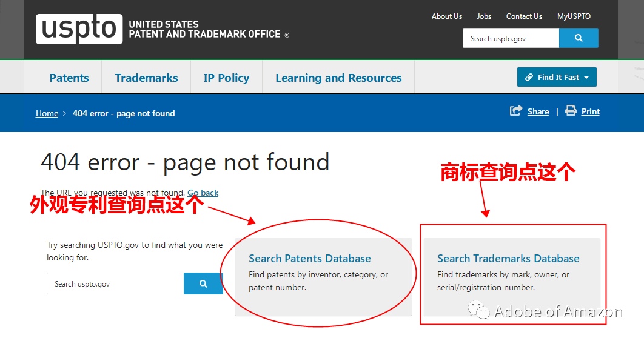The image size is (644, 338).
Task: Open the Trademarks menu
Action: [x=146, y=78]
